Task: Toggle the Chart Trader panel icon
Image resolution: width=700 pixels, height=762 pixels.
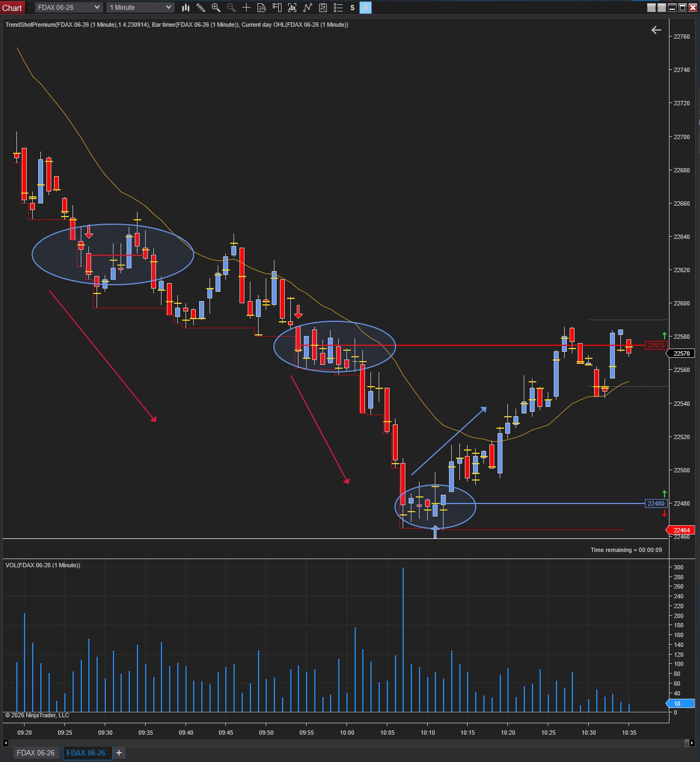Action: click(x=277, y=8)
